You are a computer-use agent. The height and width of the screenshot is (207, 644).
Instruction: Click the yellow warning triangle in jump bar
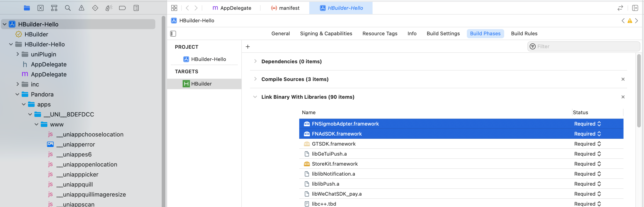[630, 21]
